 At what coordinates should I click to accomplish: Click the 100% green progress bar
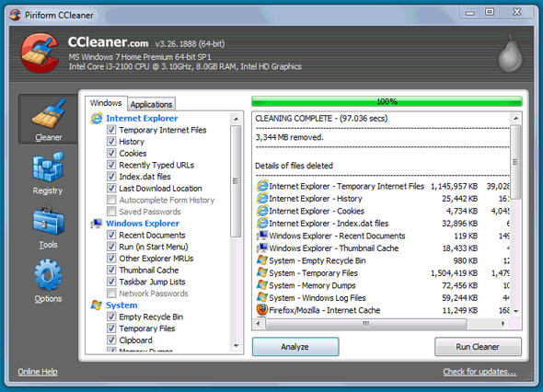(x=387, y=101)
